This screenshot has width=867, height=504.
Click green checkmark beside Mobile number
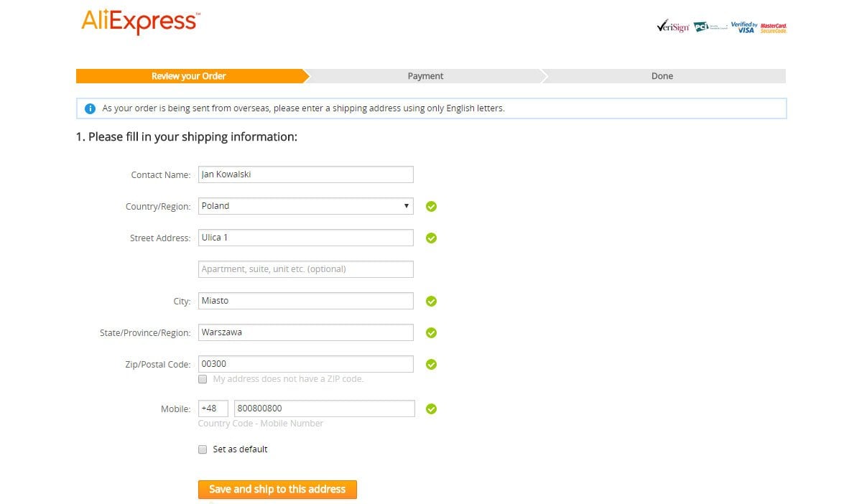click(x=431, y=409)
